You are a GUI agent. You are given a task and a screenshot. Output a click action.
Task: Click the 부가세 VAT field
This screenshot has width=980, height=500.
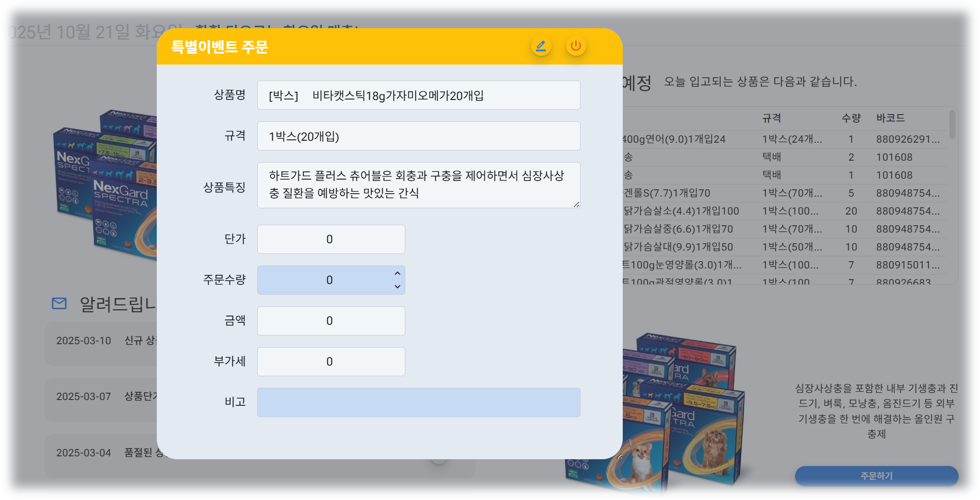pos(331,362)
